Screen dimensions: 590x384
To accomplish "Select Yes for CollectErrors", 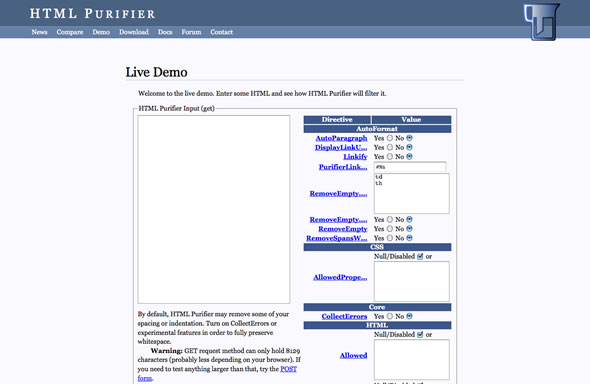I will (x=390, y=316).
